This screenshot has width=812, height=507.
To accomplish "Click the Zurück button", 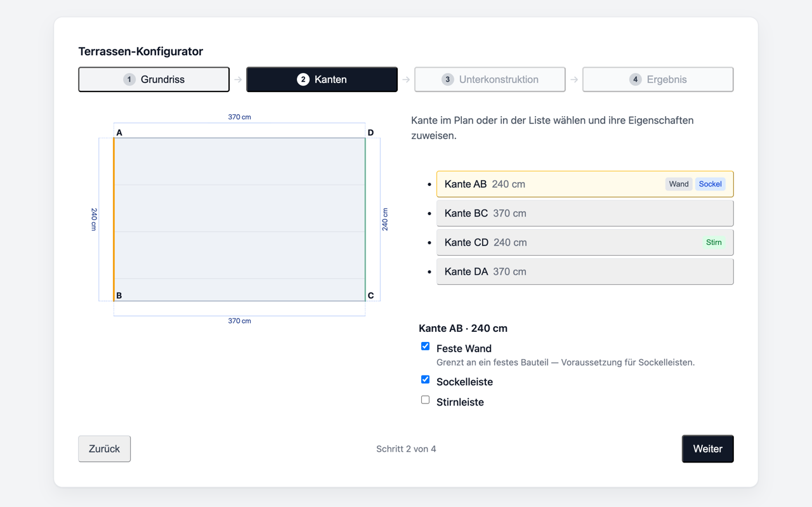I will tap(105, 449).
